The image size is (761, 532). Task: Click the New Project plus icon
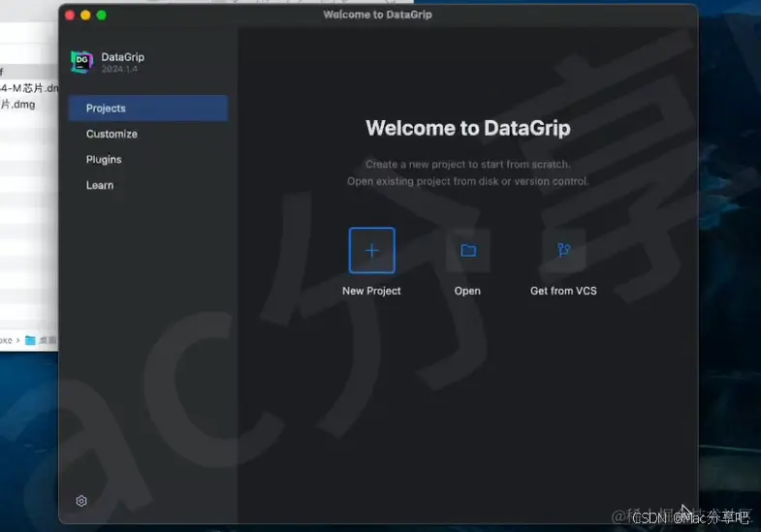coord(371,250)
